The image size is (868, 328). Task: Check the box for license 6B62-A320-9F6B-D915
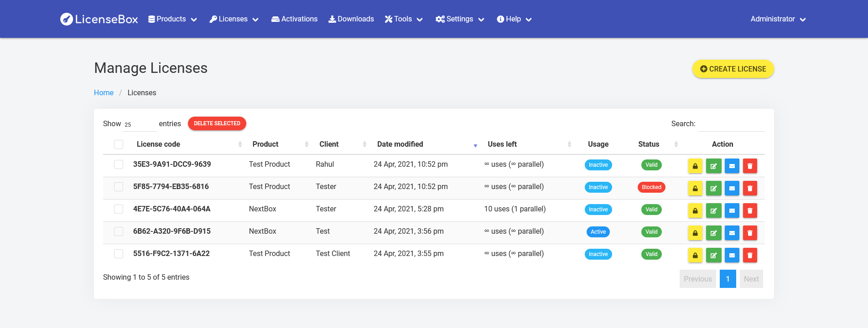pyautogui.click(x=119, y=231)
